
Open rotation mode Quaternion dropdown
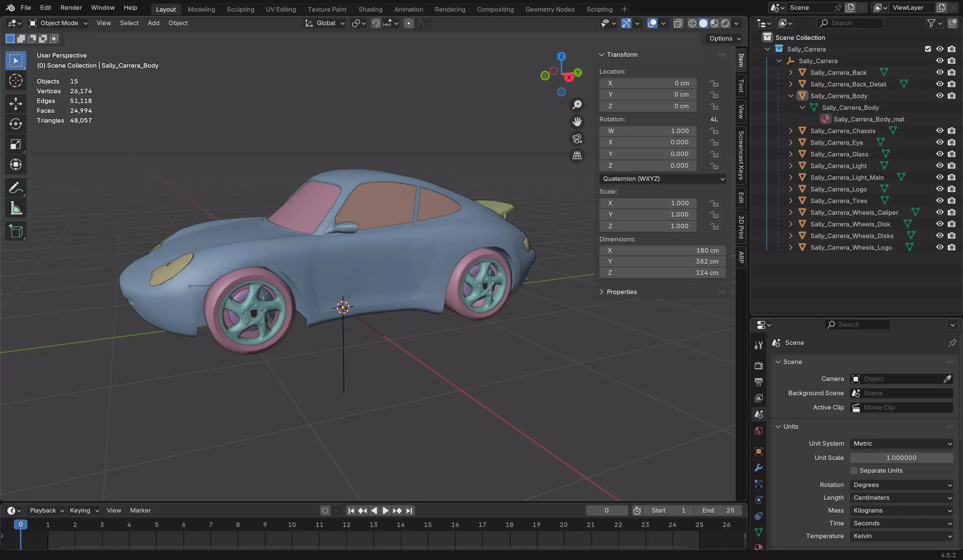point(662,179)
